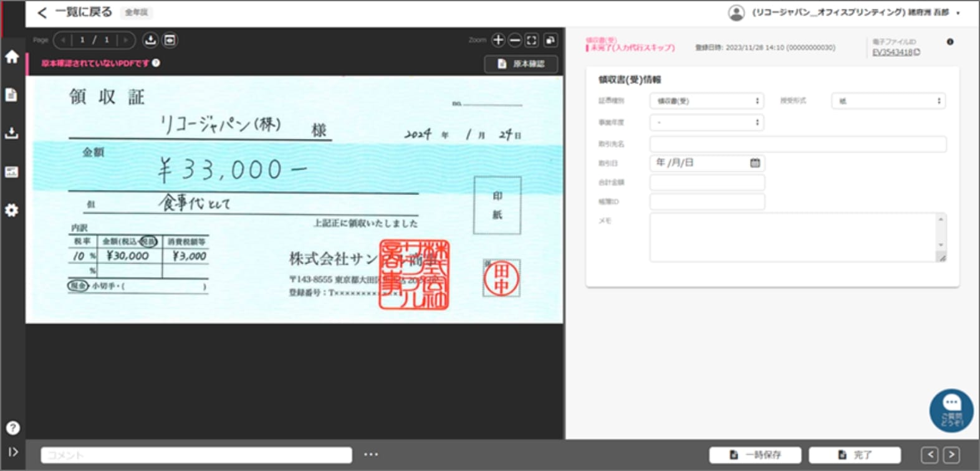Click the help question mark in sidebar
This screenshot has width=980, height=471.
pos(12,428)
